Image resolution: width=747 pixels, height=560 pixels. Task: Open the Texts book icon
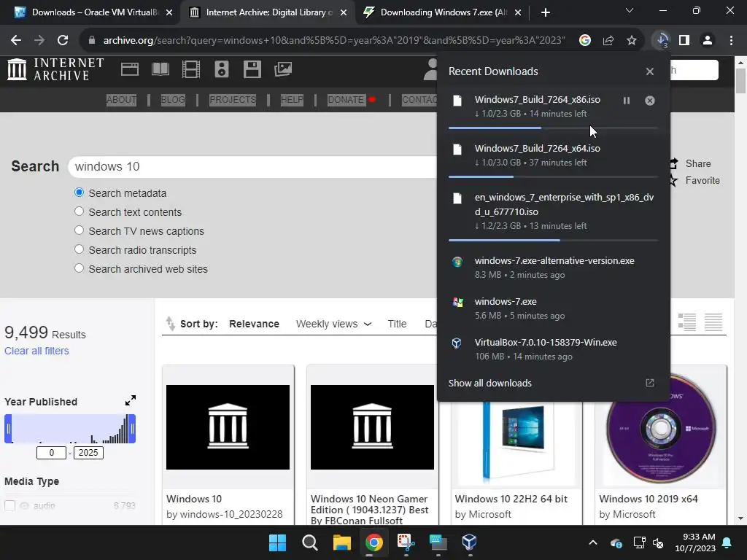(160, 69)
